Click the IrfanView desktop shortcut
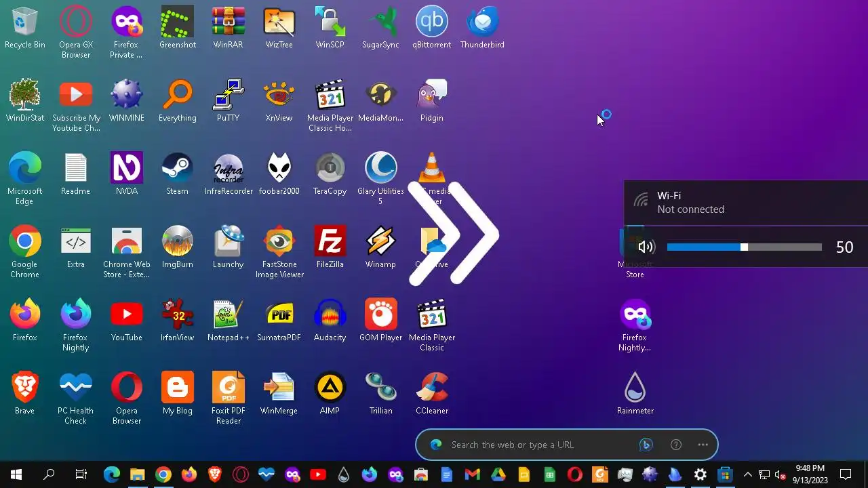The width and height of the screenshot is (868, 488). tap(178, 321)
